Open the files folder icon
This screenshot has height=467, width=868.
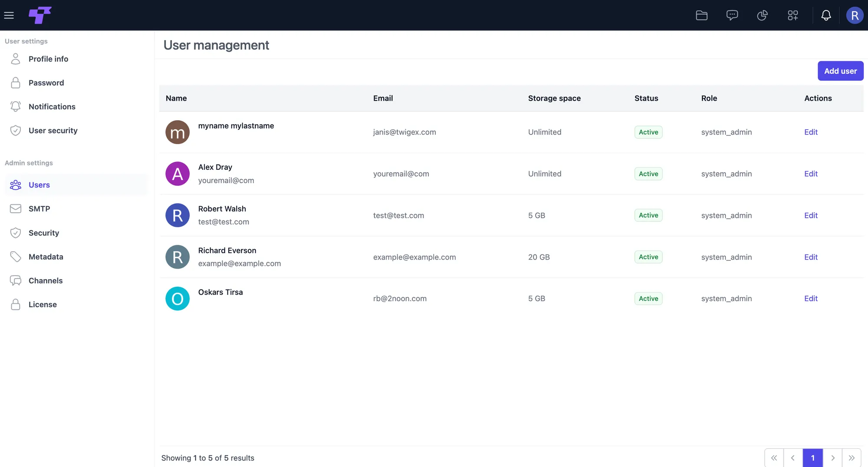click(x=702, y=15)
